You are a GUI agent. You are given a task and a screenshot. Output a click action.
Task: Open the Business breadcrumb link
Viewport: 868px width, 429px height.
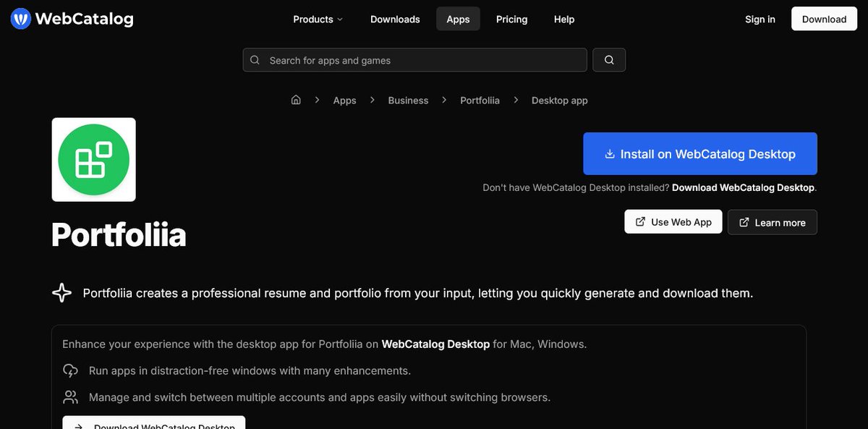(408, 100)
